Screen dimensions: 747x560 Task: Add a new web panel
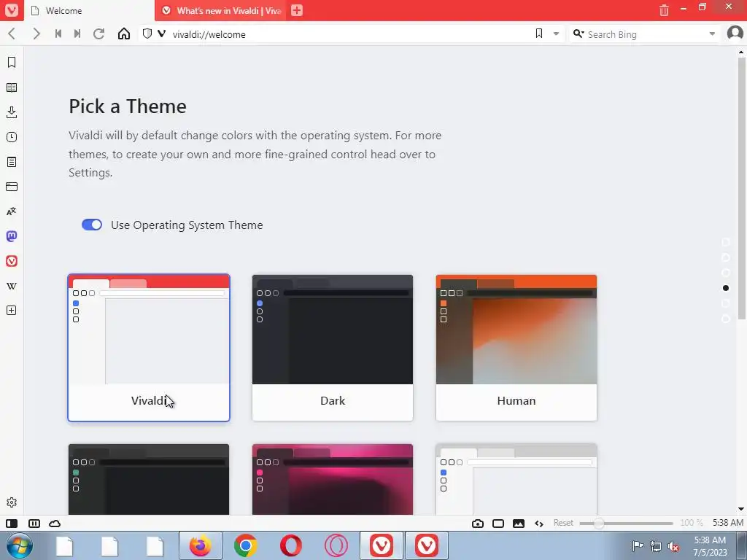[12, 311]
